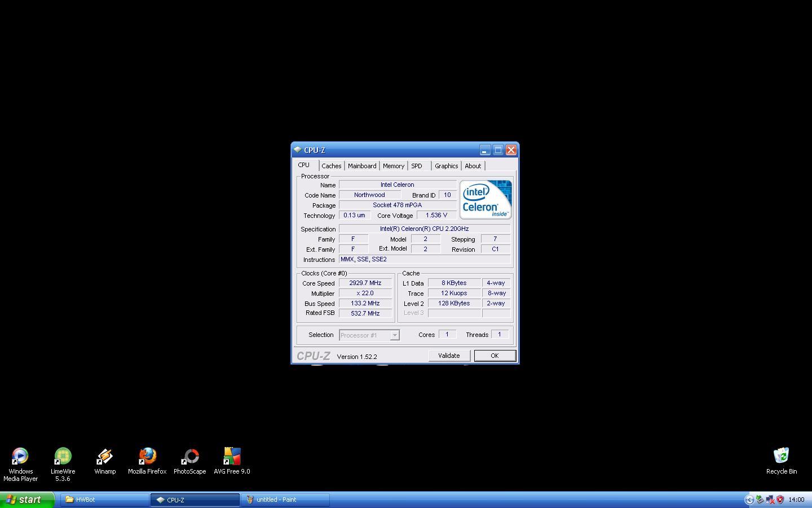Click the Level 2 '2-way' field

496,303
